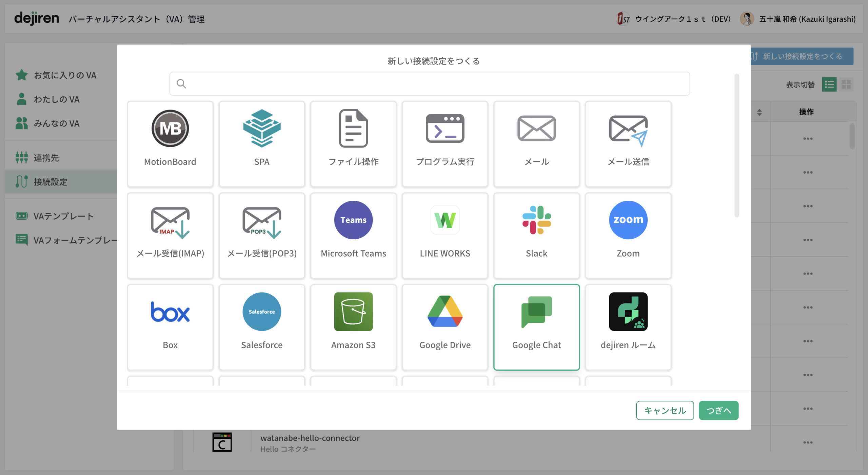This screenshot has width=868, height=475.
Task: Open VAテンプレート in sidebar
Action: [x=61, y=216]
